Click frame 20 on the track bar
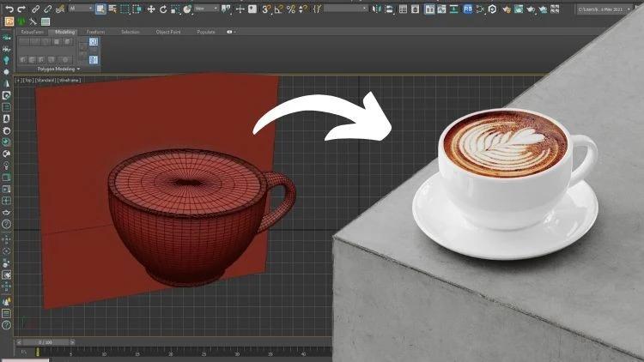This screenshot has height=362, width=644. tap(171, 353)
